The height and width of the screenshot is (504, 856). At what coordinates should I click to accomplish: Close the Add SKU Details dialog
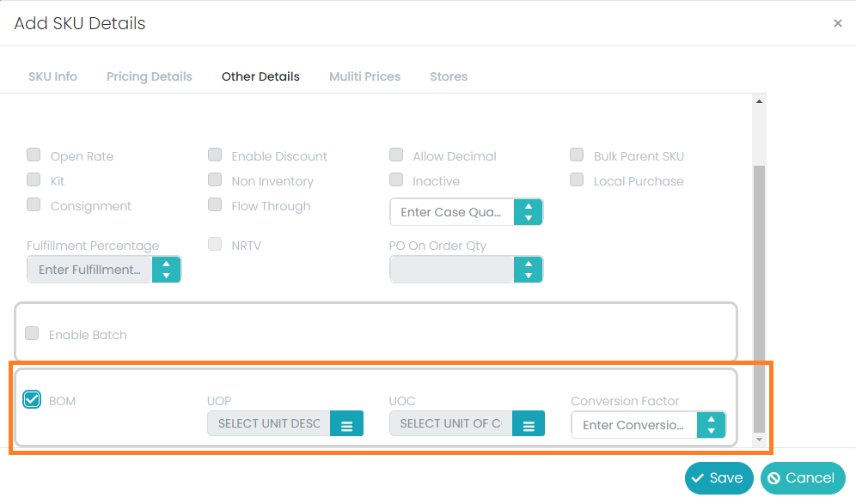(x=837, y=23)
